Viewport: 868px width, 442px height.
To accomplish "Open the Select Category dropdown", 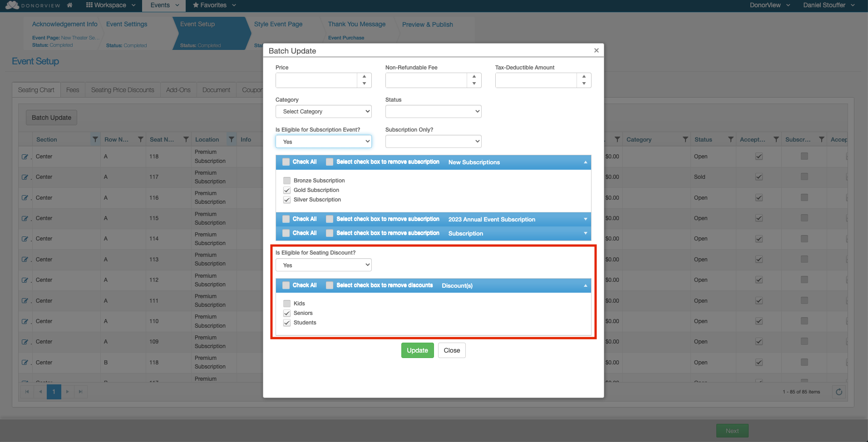I will pyautogui.click(x=324, y=112).
